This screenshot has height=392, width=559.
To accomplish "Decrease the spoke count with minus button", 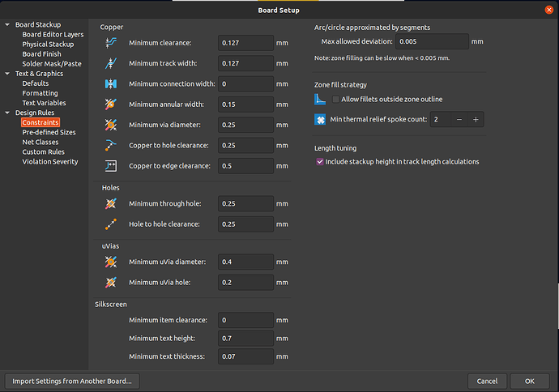I will (x=459, y=119).
